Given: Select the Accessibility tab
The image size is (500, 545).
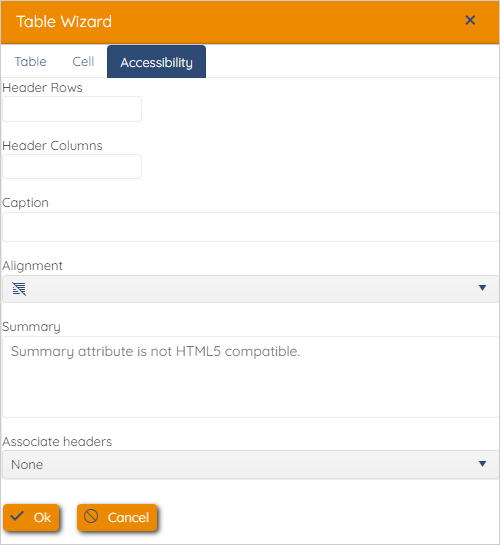Looking at the screenshot, I should (156, 62).
